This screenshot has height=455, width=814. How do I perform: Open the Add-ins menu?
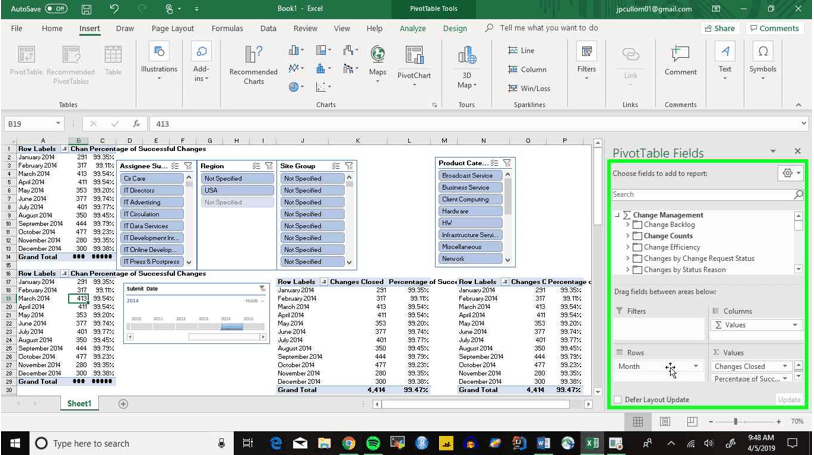(x=201, y=61)
